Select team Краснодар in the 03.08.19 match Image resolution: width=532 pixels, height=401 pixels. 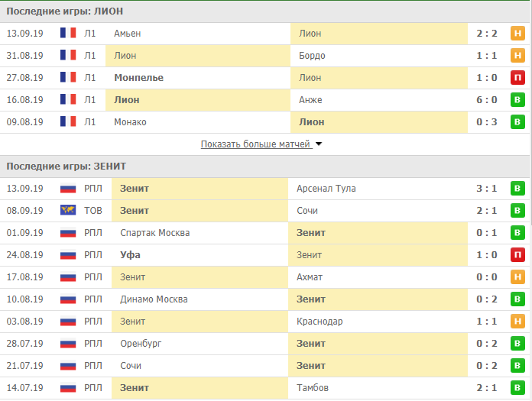click(320, 322)
